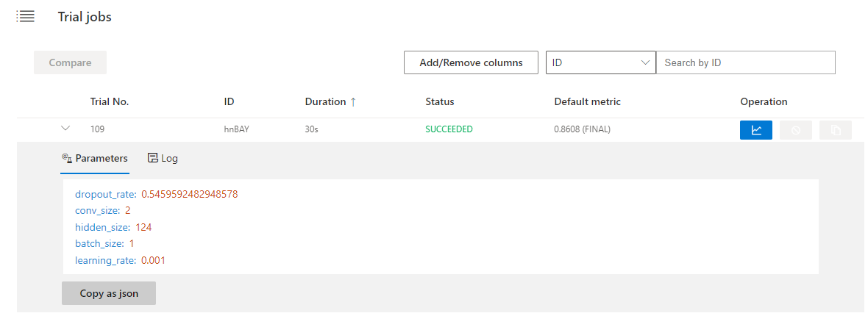
Task: Sort by the Trial No. column header
Action: point(110,102)
